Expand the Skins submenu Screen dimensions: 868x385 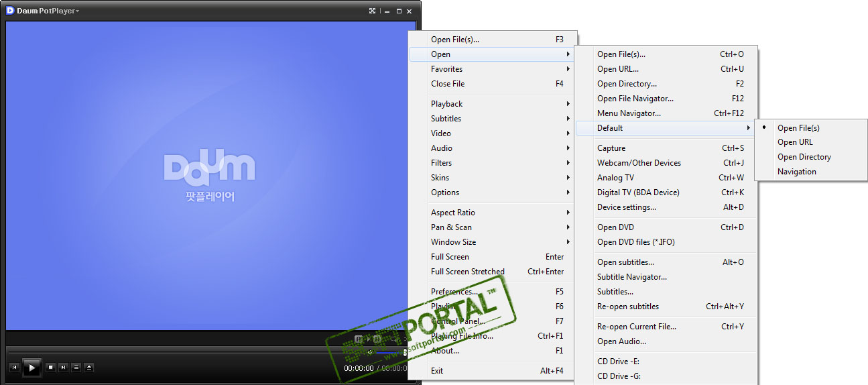(x=493, y=178)
